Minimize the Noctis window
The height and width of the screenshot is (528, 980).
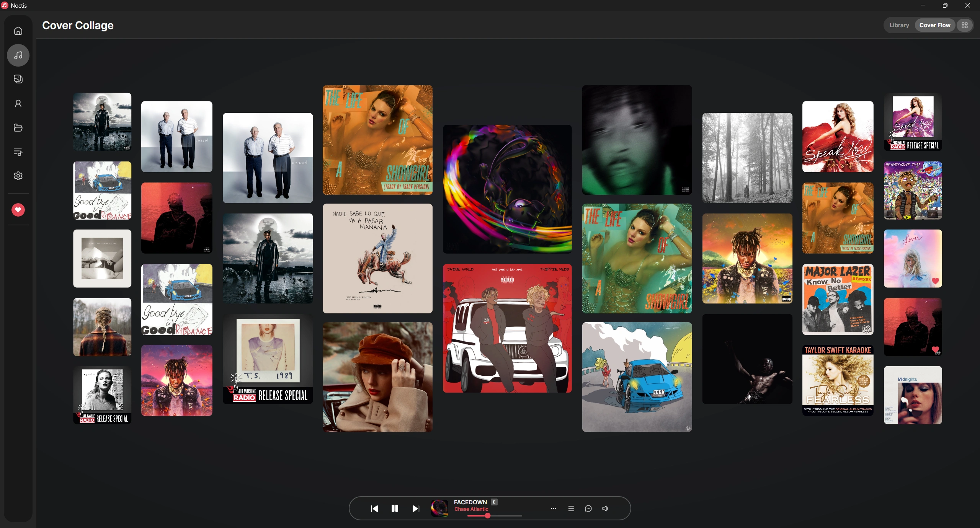(x=923, y=5)
